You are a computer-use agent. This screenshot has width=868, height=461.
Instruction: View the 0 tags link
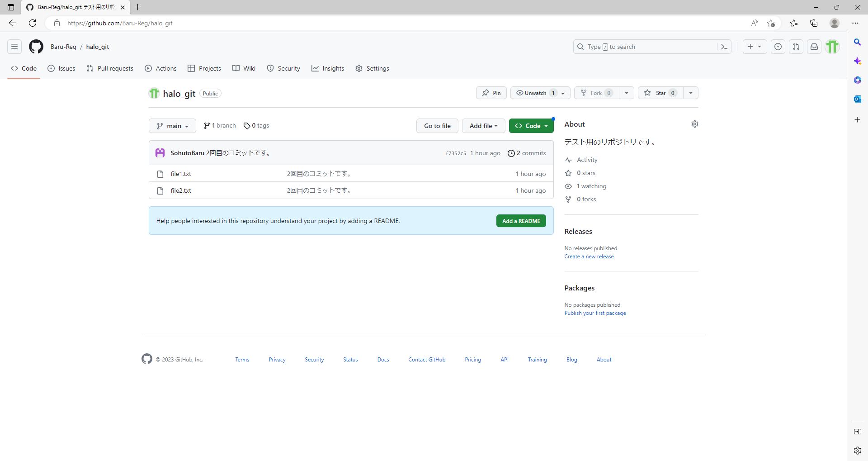(256, 126)
